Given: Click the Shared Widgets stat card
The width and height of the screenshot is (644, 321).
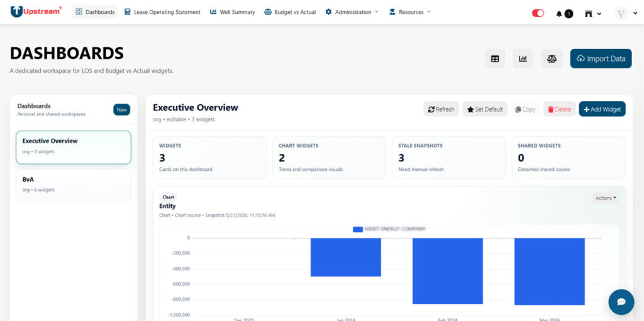Looking at the screenshot, I should [569, 158].
